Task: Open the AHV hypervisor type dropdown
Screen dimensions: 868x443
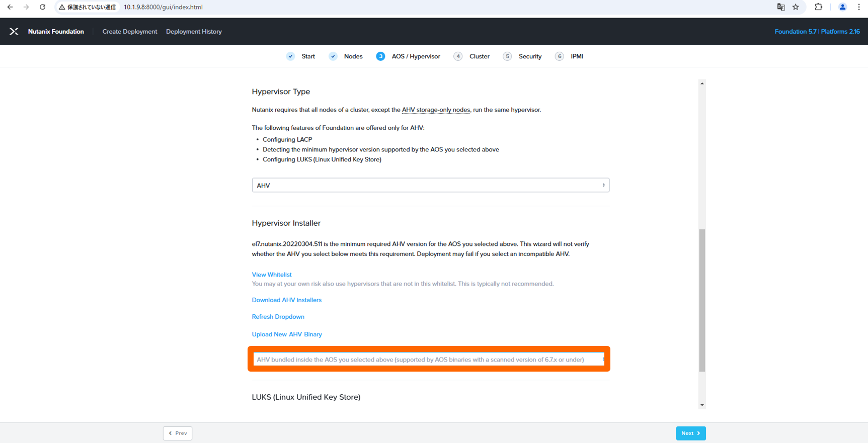Action: (431, 185)
